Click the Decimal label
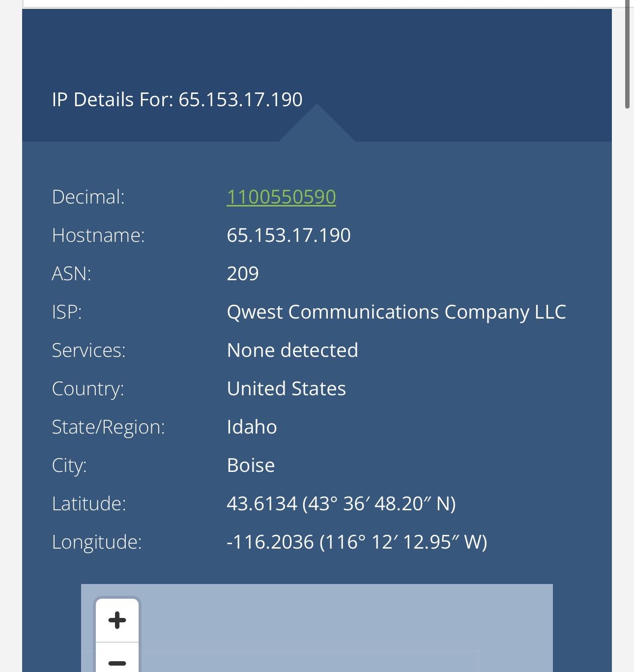The height and width of the screenshot is (672, 634). point(88,197)
